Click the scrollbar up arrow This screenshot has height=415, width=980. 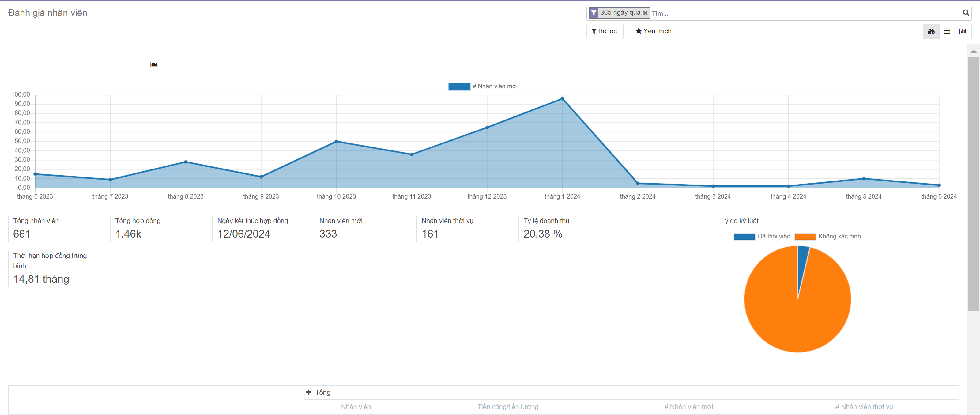[973, 51]
